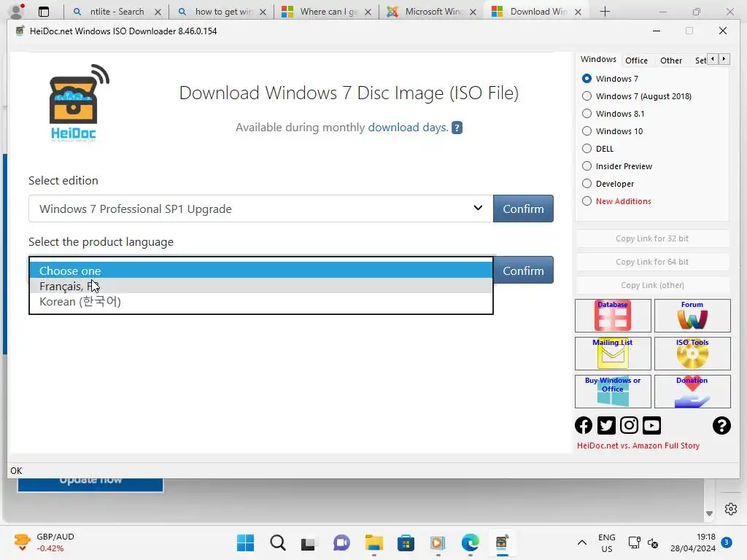Viewport: 747px width, 560px height.
Task: Open File Explorer from the taskbar
Action: tap(374, 542)
